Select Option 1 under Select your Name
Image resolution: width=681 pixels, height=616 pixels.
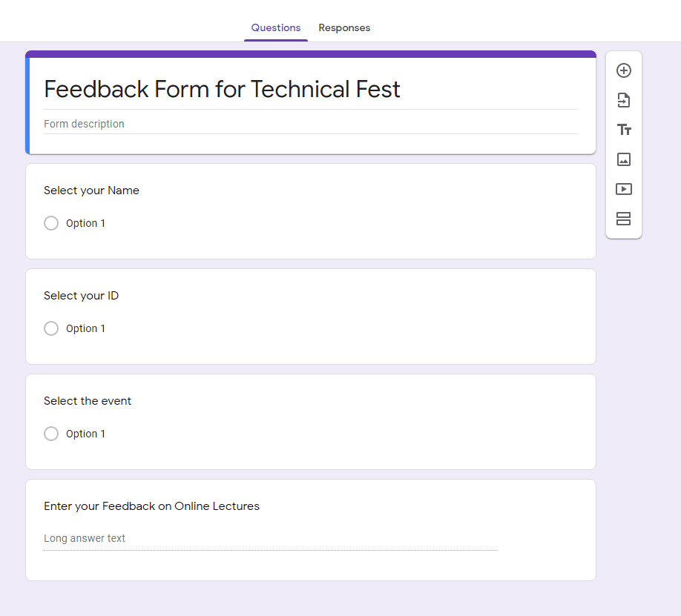(51, 223)
